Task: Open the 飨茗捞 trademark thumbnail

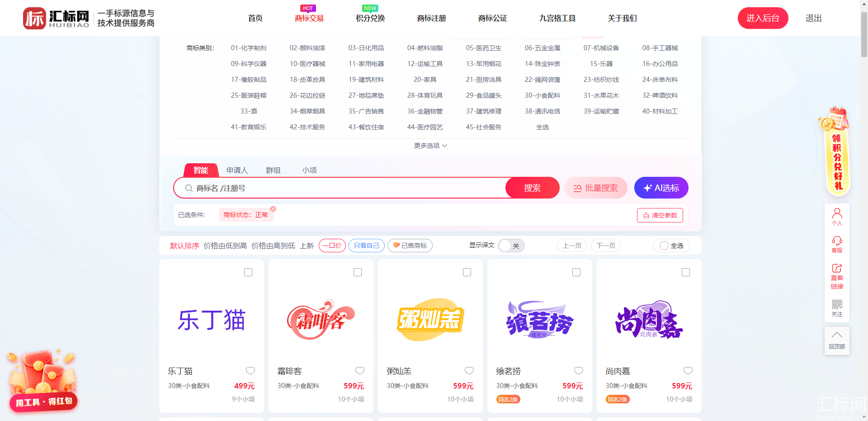Action: (540, 320)
